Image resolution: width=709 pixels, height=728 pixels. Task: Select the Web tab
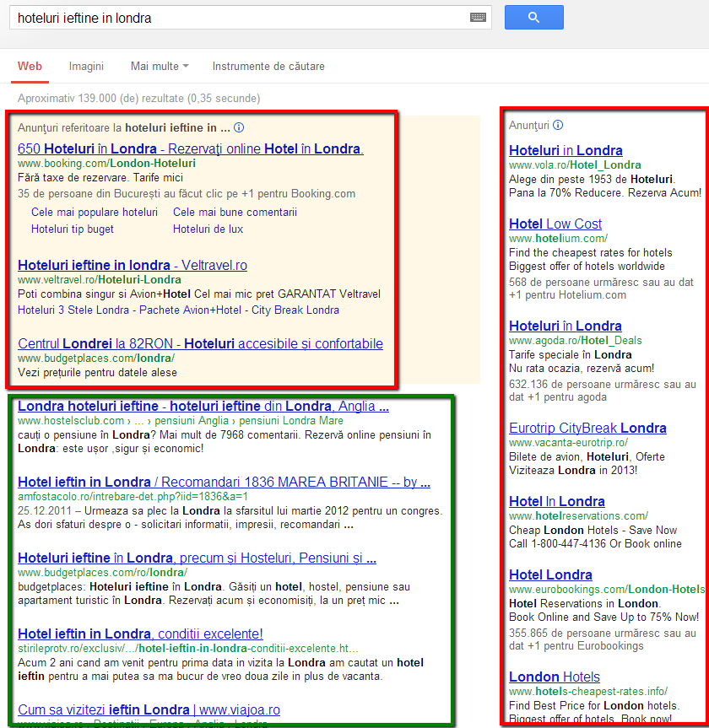[x=30, y=67]
